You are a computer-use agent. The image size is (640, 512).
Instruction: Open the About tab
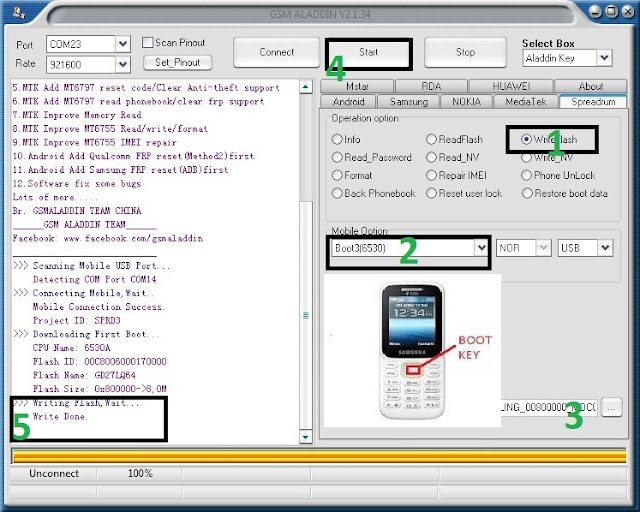tap(591, 86)
